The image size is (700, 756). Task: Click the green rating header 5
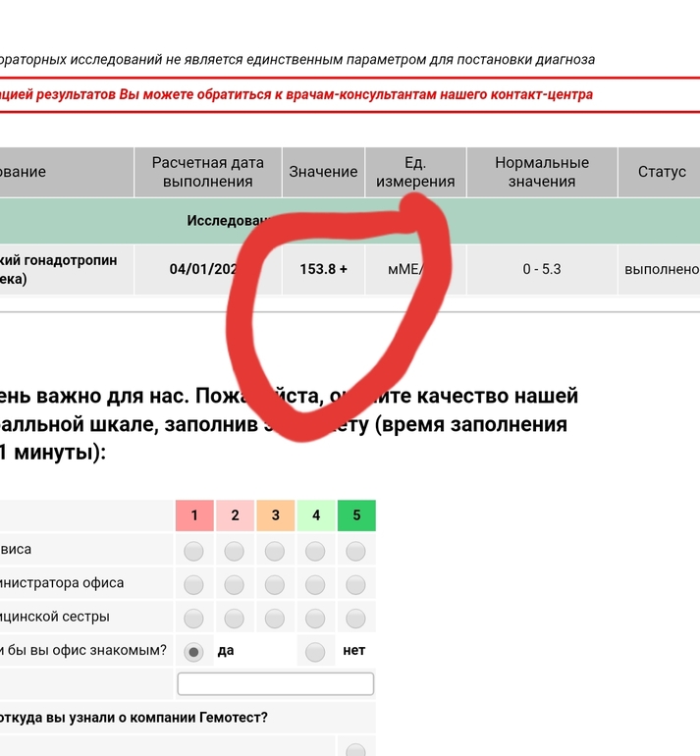point(355,515)
